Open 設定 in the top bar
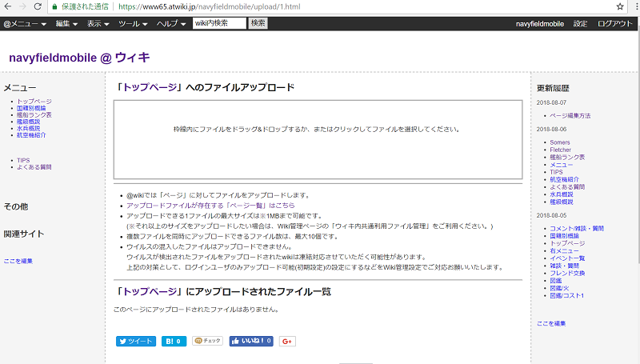 coord(580,24)
